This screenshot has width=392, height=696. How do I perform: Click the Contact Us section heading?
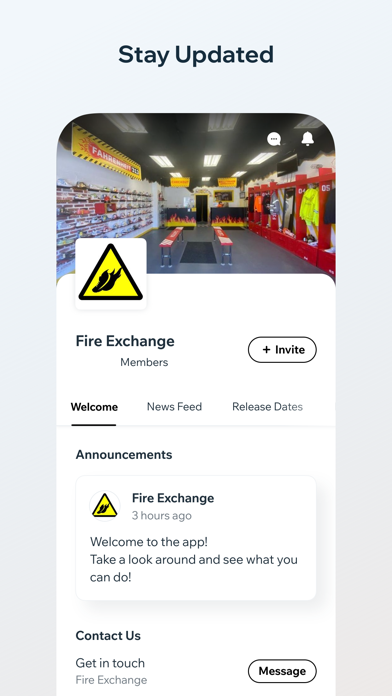point(108,636)
